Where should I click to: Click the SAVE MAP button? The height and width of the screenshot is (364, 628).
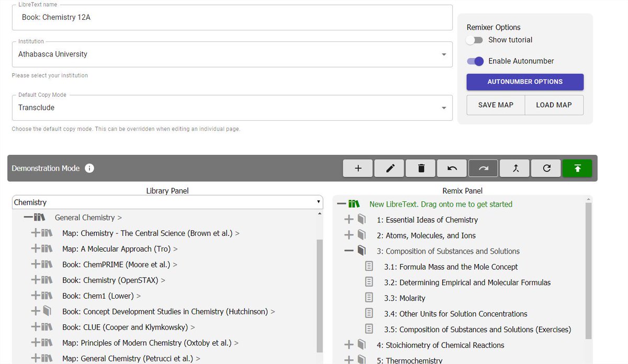[495, 105]
